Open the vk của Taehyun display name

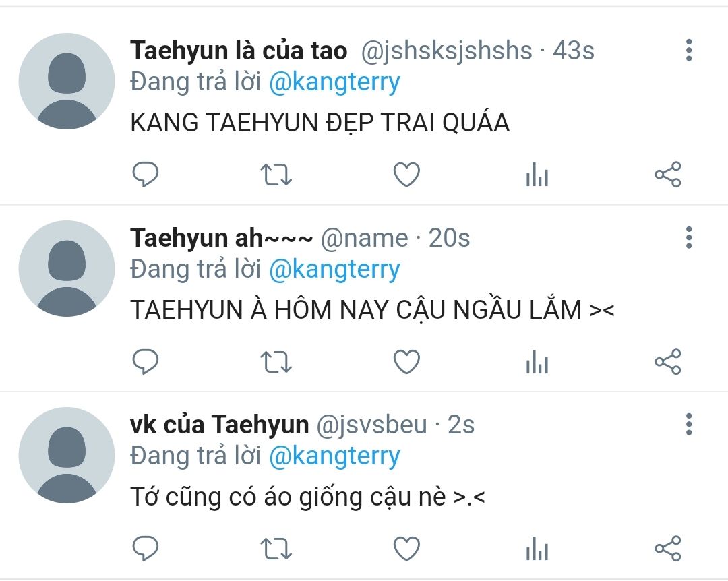click(x=219, y=425)
